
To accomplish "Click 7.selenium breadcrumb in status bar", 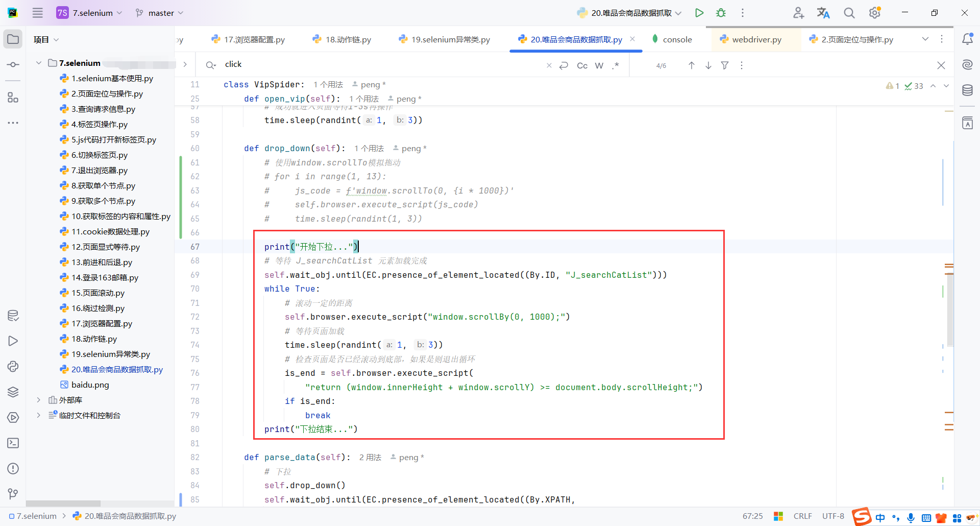I will (33, 516).
